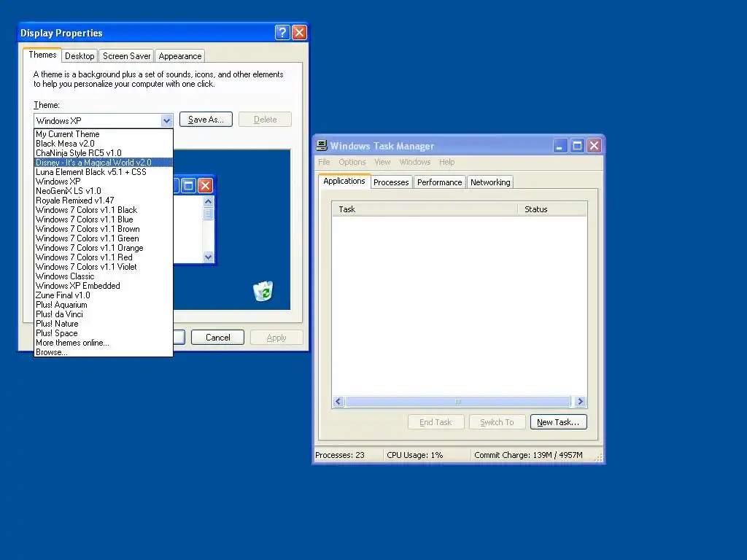Close the Windows Task Manager window
747x560 pixels.
[x=594, y=145]
